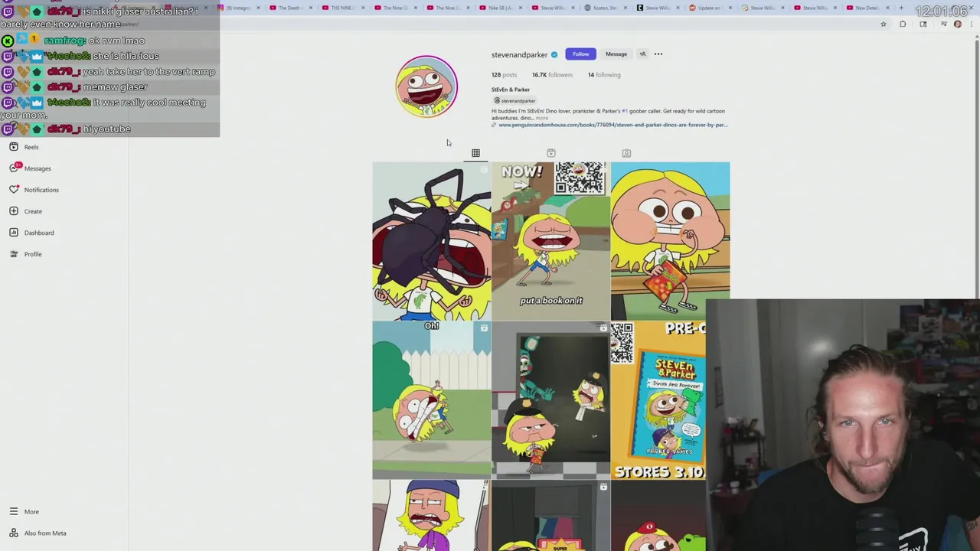This screenshot has height=551, width=980.
Task: Switch to the reels tab icon
Action: (x=551, y=153)
